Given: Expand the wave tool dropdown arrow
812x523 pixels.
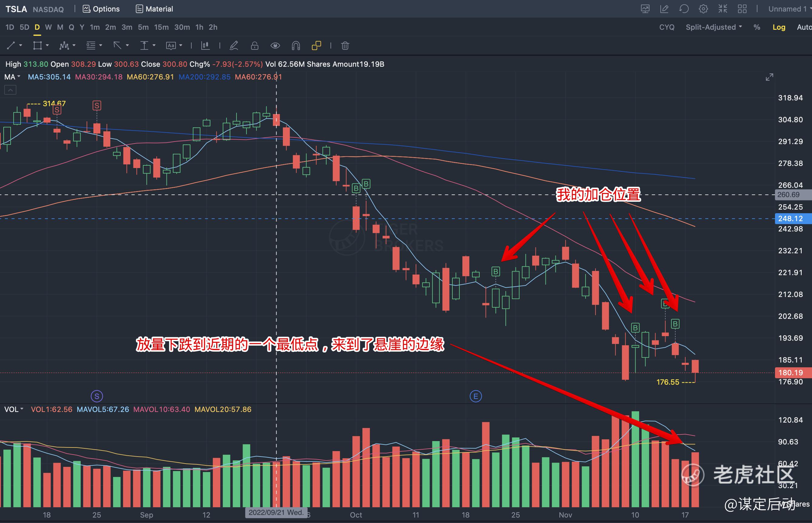Looking at the screenshot, I should (74, 45).
